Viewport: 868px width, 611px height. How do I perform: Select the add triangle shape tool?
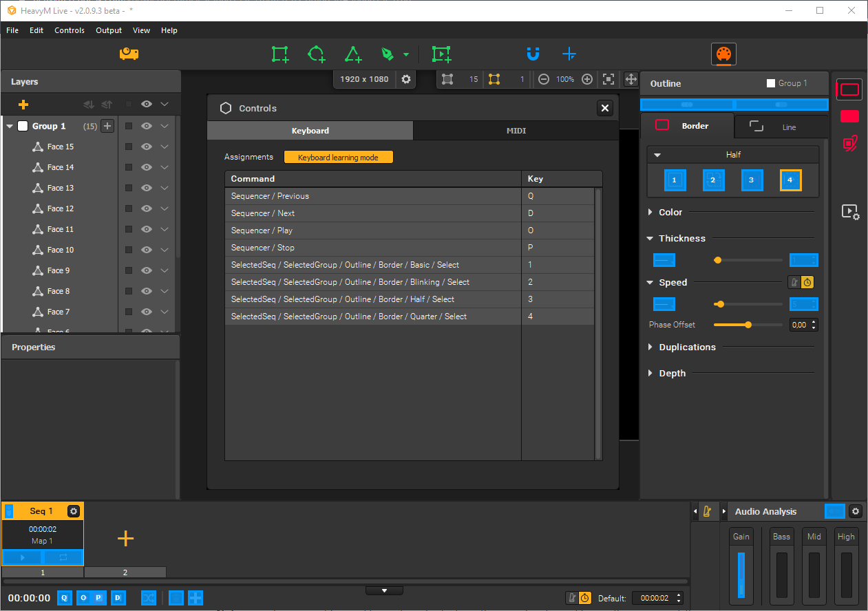[x=353, y=54]
